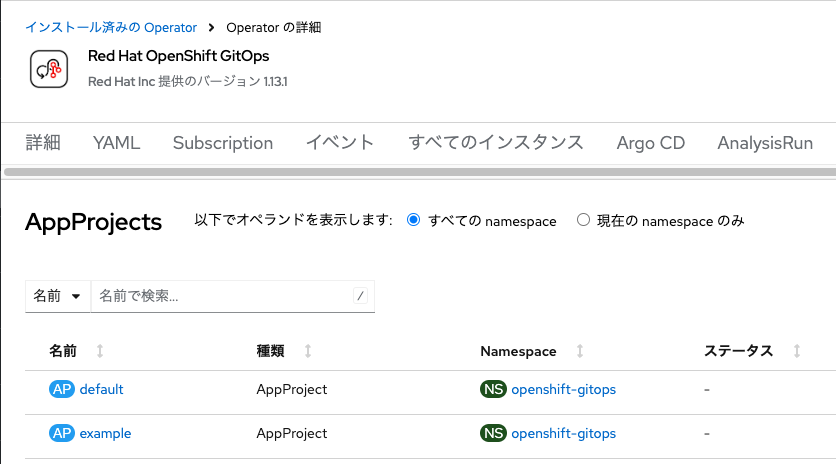
Task: Open openshift-gitops namespace in default row
Action: tap(564, 389)
